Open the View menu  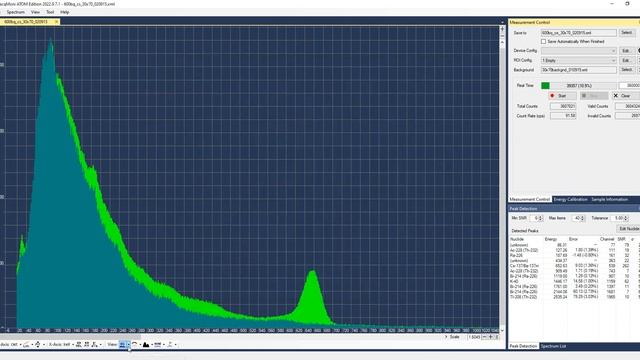[x=36, y=12]
